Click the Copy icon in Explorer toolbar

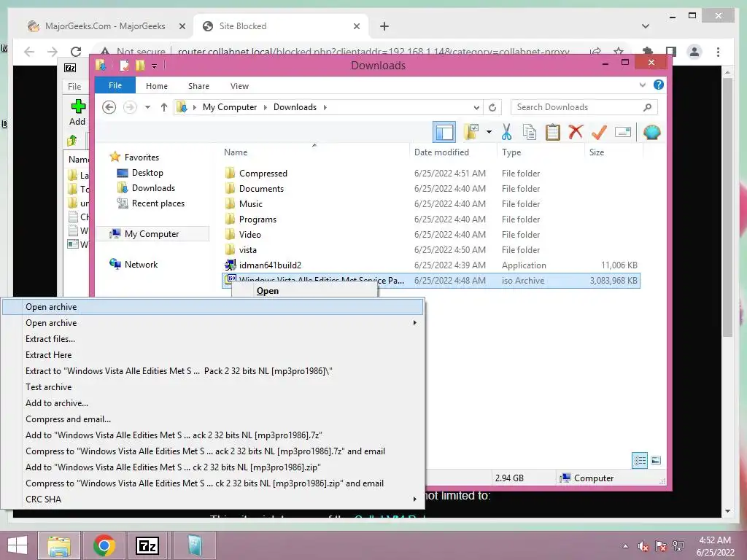(530, 132)
